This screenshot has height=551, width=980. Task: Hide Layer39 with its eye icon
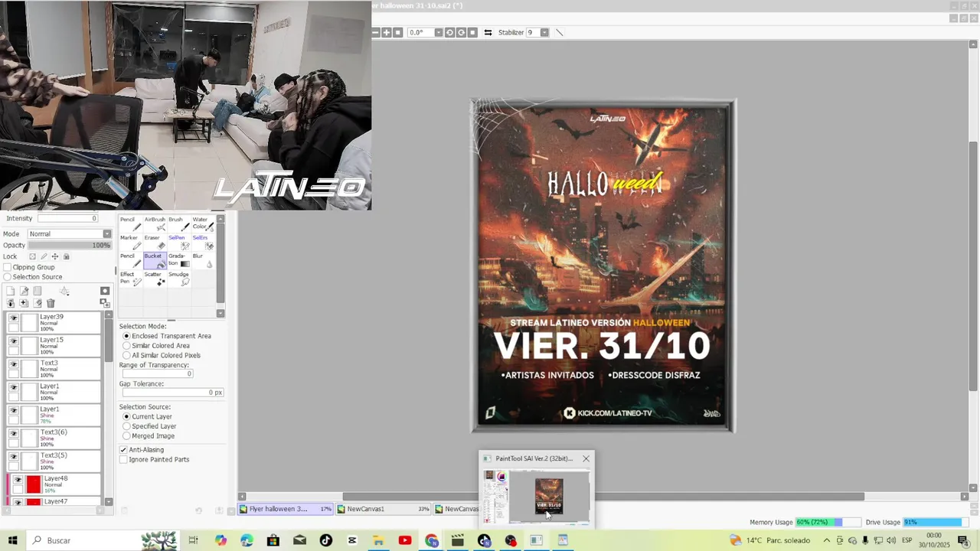(13, 318)
